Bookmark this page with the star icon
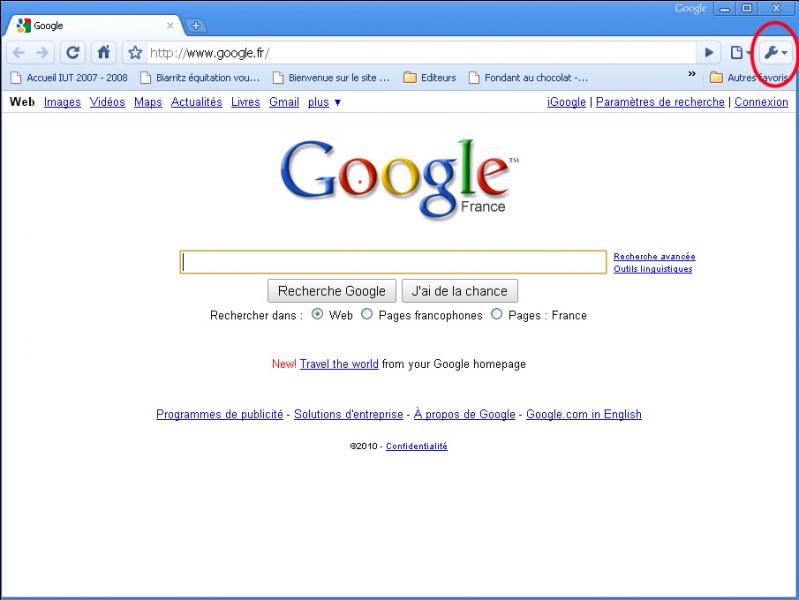Screen dimensions: 799x600 tap(135, 53)
